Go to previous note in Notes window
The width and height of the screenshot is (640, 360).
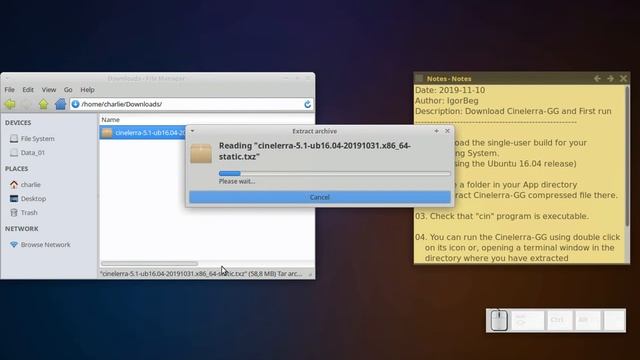[597, 78]
